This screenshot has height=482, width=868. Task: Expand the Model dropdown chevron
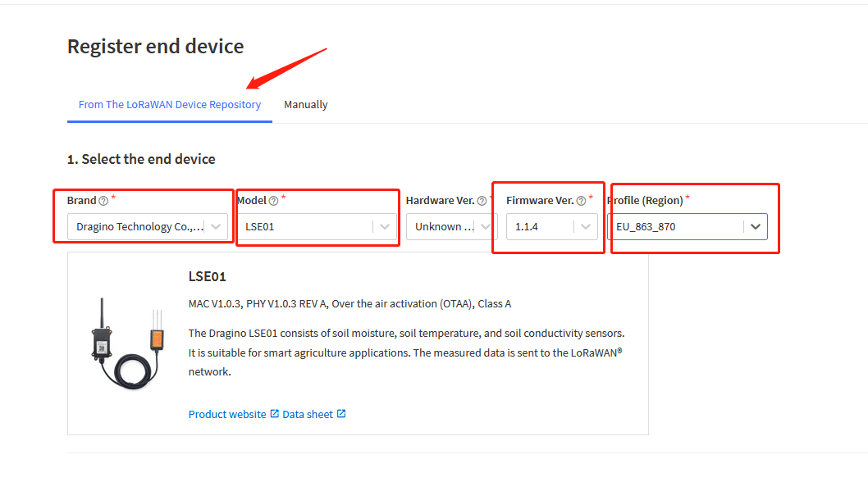click(x=385, y=226)
